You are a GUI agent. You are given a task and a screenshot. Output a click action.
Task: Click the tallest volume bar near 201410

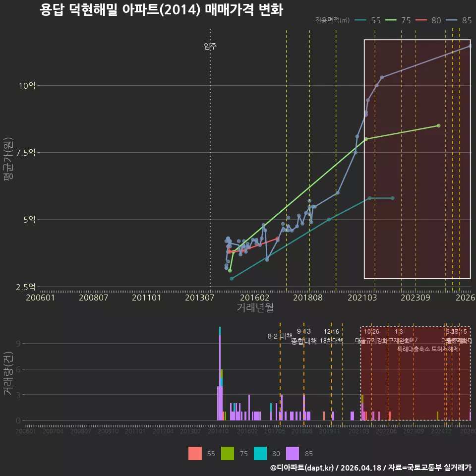click(220, 373)
